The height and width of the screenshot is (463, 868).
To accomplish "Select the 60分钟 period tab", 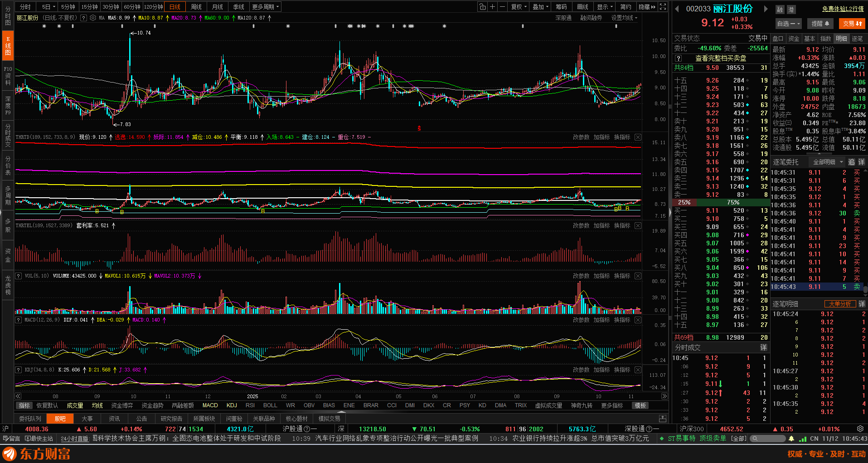I will (x=132, y=7).
